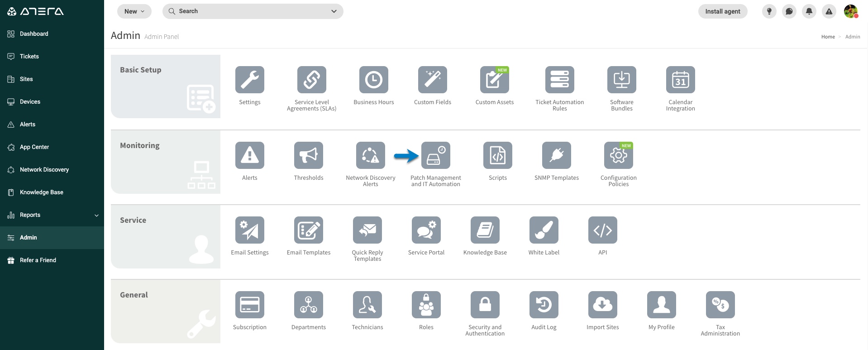The height and width of the screenshot is (350, 868).
Task: Open Technicians icon
Action: [x=367, y=305]
